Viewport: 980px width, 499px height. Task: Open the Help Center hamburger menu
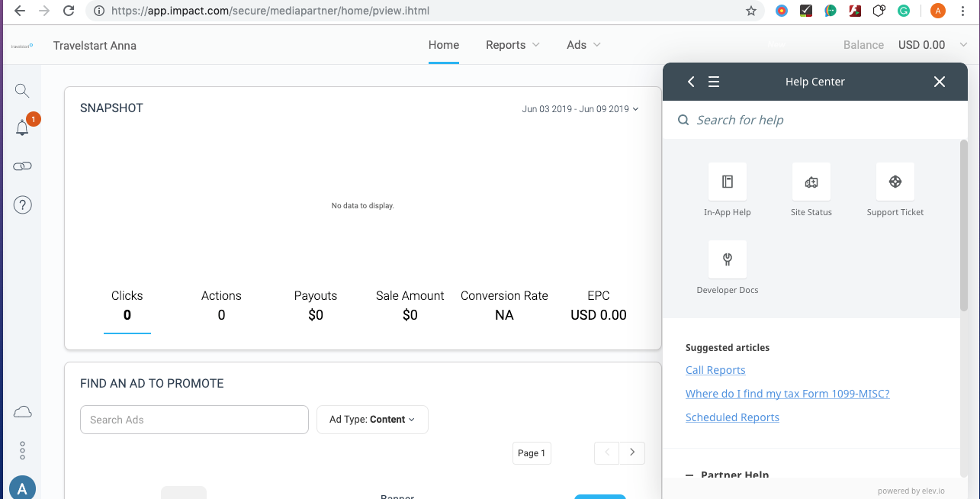[714, 82]
